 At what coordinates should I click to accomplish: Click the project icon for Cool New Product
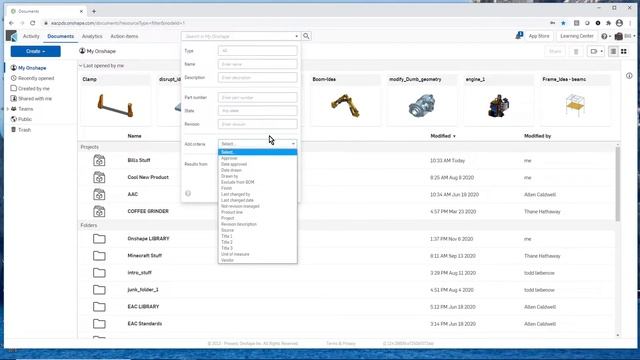pyautogui.click(x=99, y=178)
